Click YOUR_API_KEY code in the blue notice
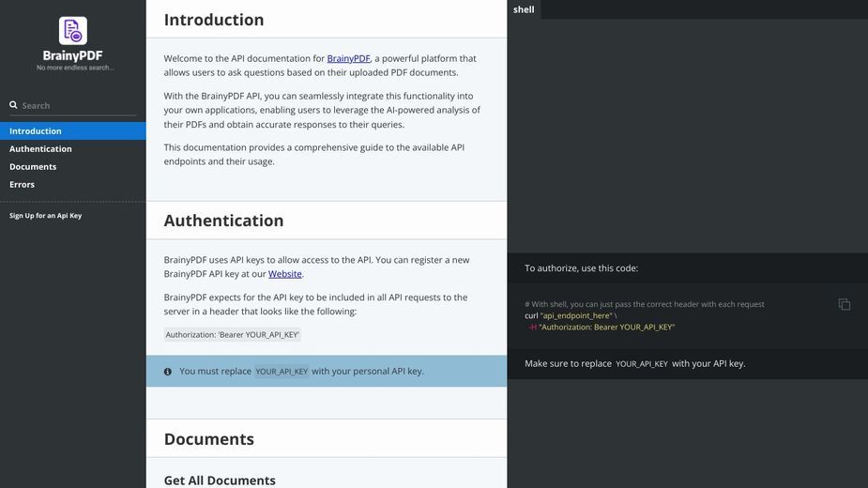 click(282, 372)
